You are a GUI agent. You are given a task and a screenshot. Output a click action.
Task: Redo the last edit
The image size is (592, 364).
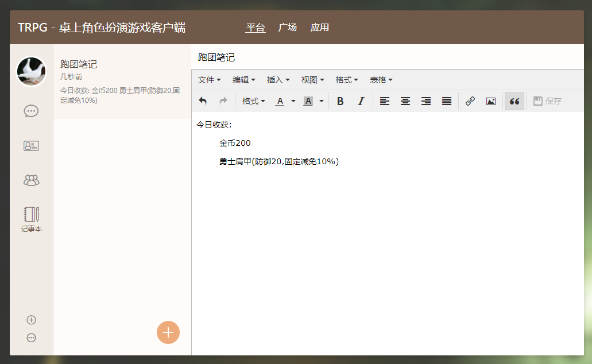(x=223, y=101)
